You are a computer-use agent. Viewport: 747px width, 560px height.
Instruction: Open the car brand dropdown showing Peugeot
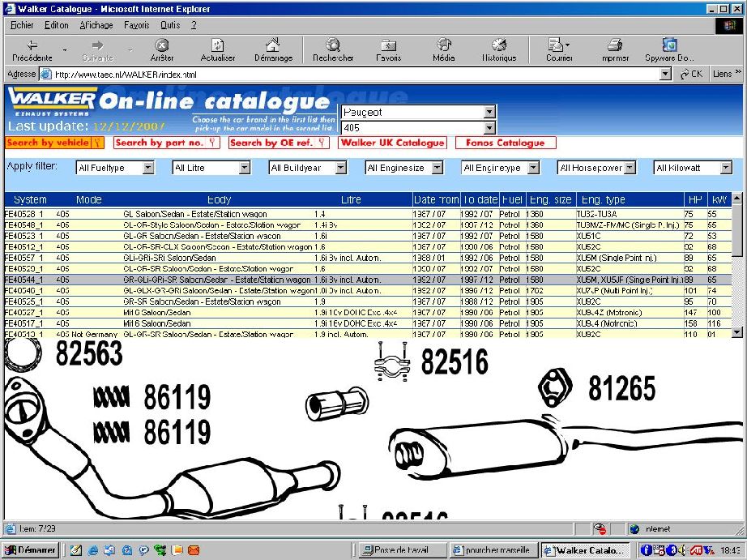[x=419, y=112]
